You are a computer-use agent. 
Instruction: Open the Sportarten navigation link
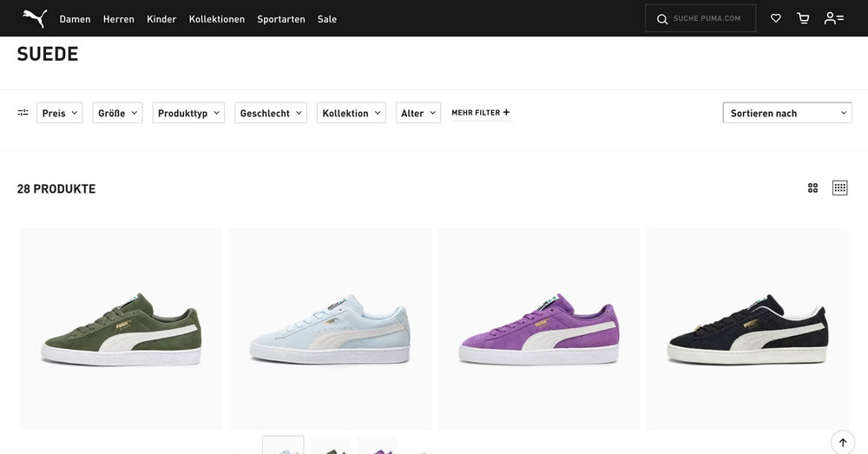click(280, 19)
